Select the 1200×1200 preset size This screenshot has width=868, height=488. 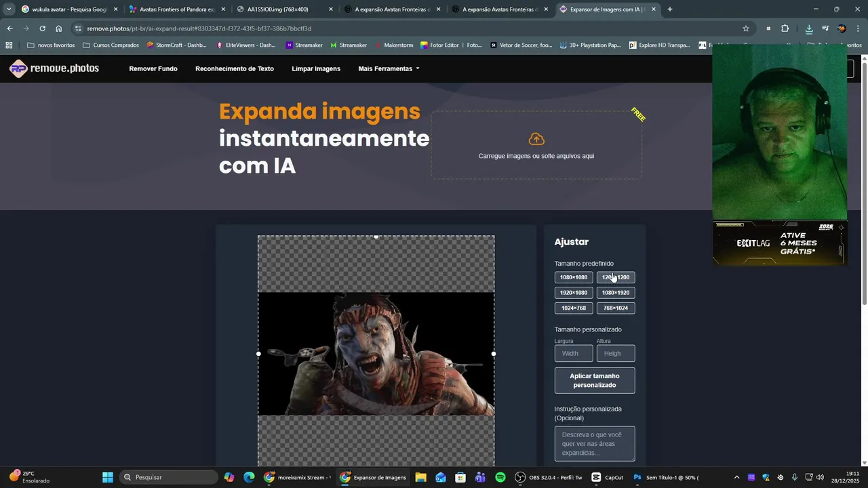pos(616,277)
